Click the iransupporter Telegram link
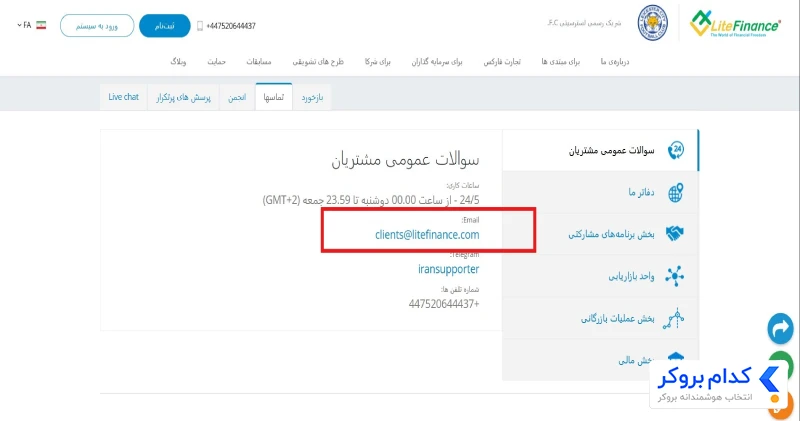 [x=448, y=269]
